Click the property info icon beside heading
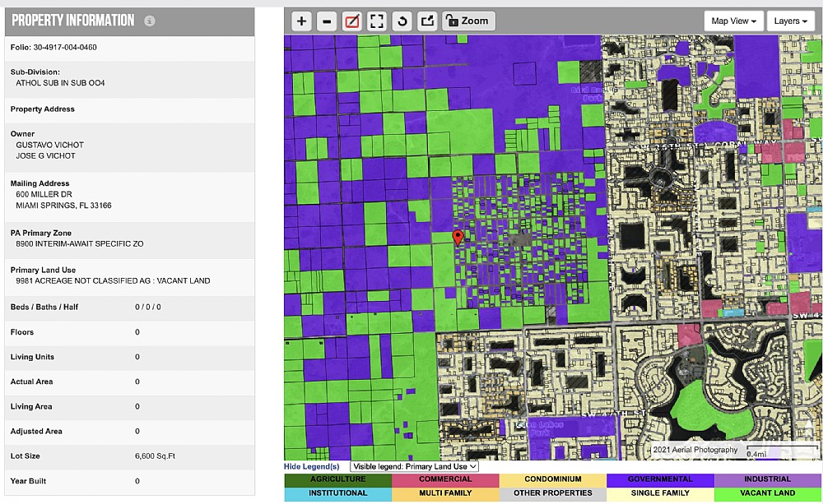The width and height of the screenshot is (823, 504). [x=149, y=21]
